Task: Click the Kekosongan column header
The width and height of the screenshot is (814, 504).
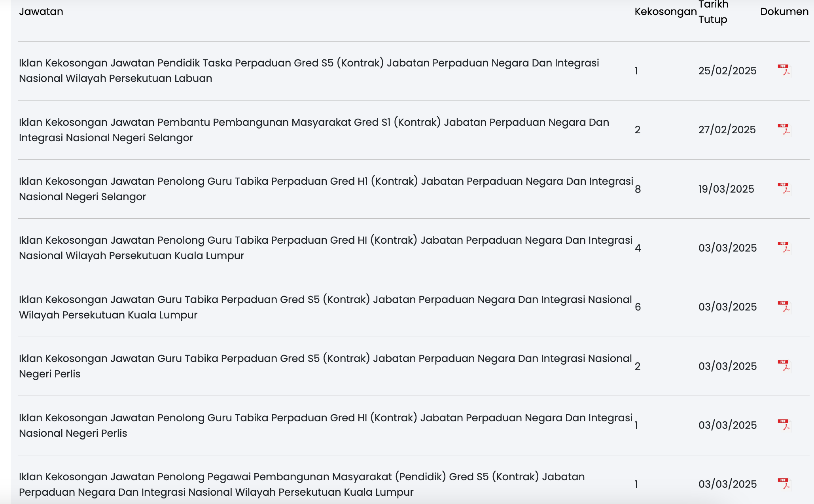Action: (665, 11)
